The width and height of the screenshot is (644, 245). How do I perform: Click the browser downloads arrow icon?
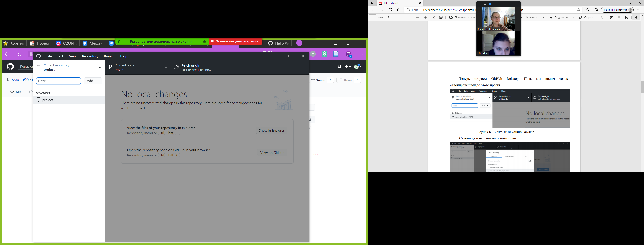tap(361, 54)
